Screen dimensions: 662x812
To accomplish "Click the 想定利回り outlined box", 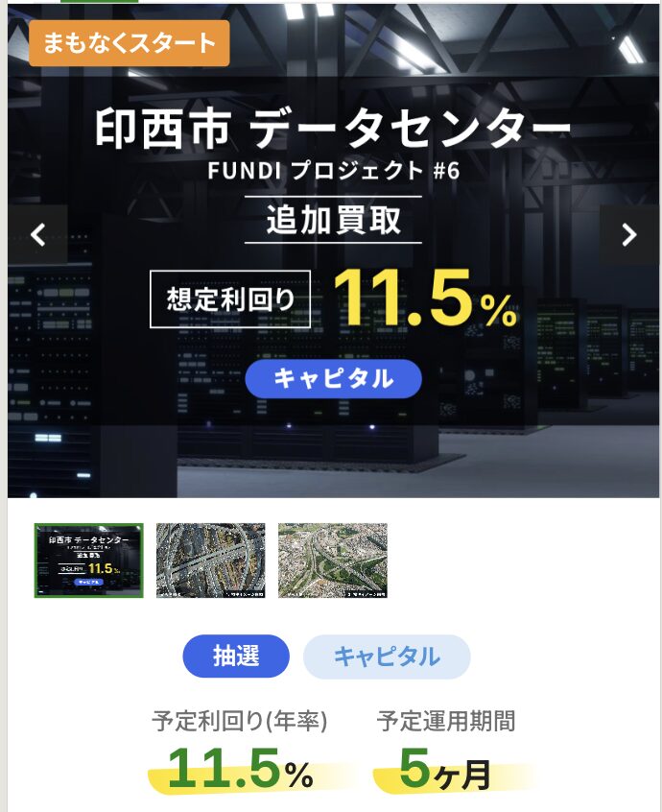I will coord(230,299).
